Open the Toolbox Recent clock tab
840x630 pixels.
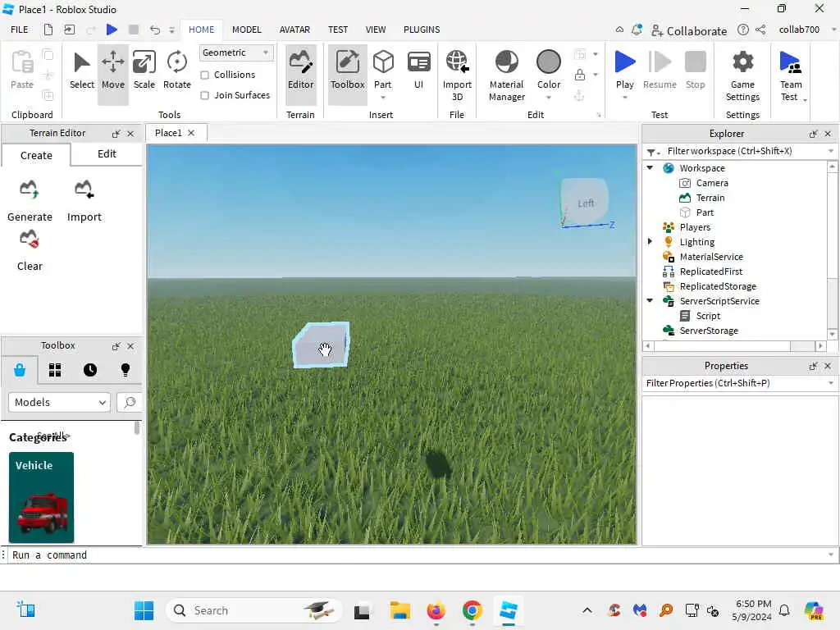pyautogui.click(x=90, y=370)
